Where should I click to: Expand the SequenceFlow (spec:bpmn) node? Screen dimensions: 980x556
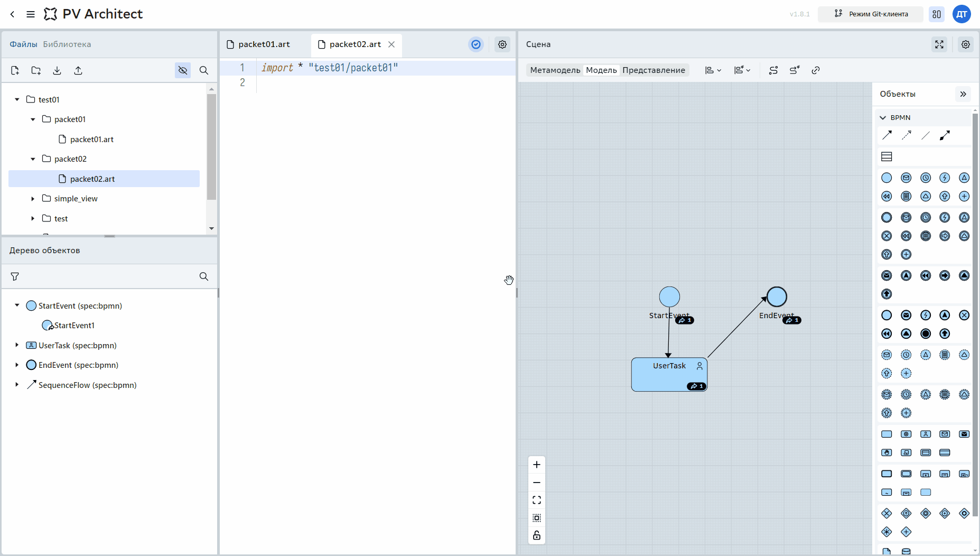pos(17,385)
